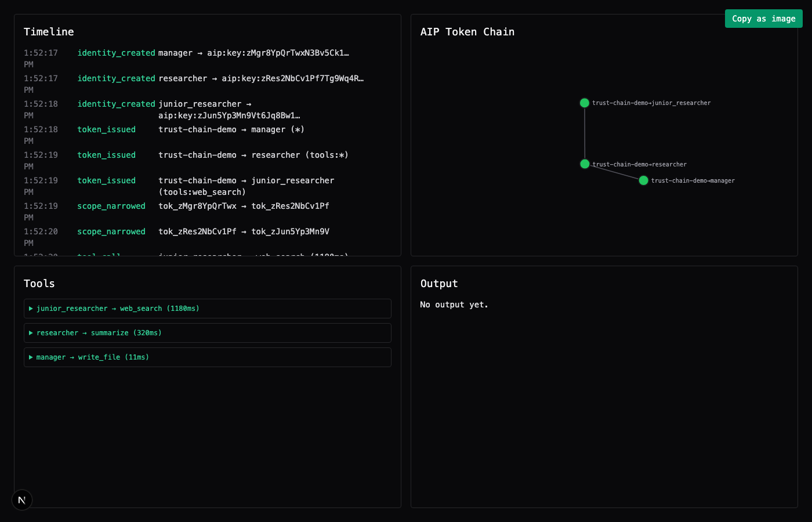Click the Output panel heading
The height and width of the screenshot is (522, 812).
[x=439, y=284]
